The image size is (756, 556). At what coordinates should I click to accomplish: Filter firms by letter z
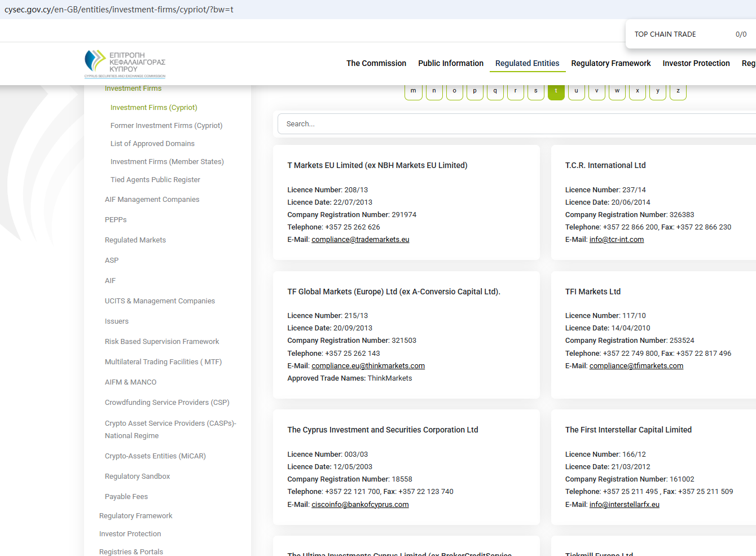(678, 91)
